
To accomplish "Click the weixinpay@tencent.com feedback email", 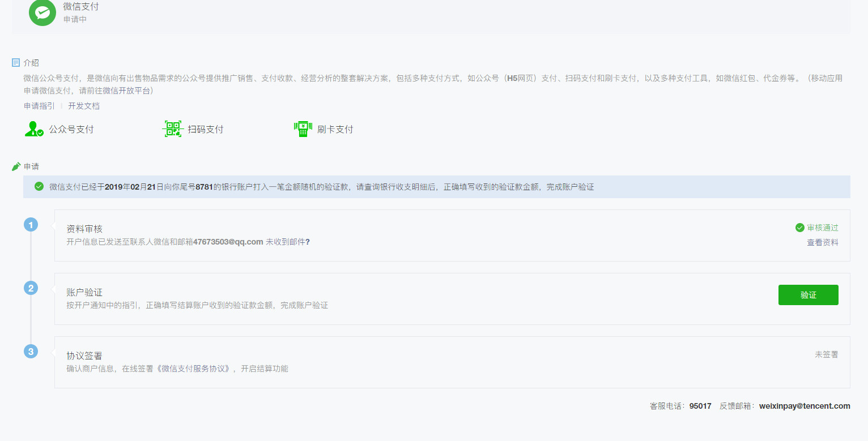I will pyautogui.click(x=805, y=406).
